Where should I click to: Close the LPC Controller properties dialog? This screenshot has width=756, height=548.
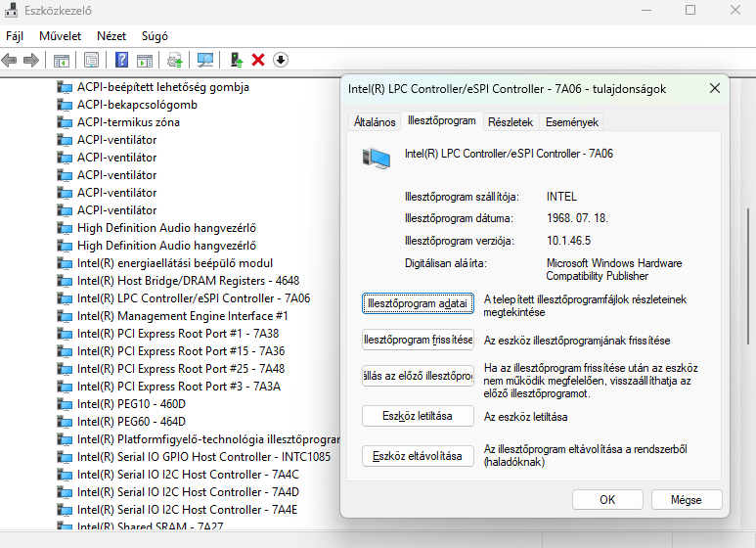click(x=715, y=88)
